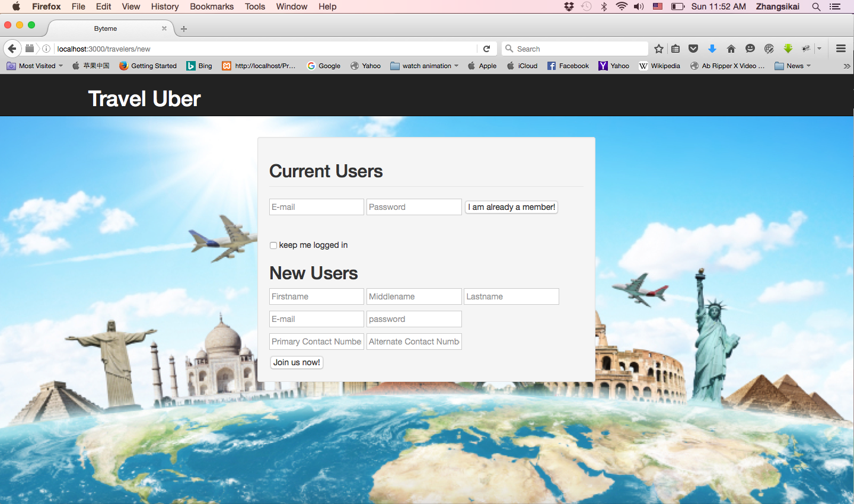Focus the Alternate Contact Number field
The width and height of the screenshot is (854, 504).
click(x=414, y=342)
